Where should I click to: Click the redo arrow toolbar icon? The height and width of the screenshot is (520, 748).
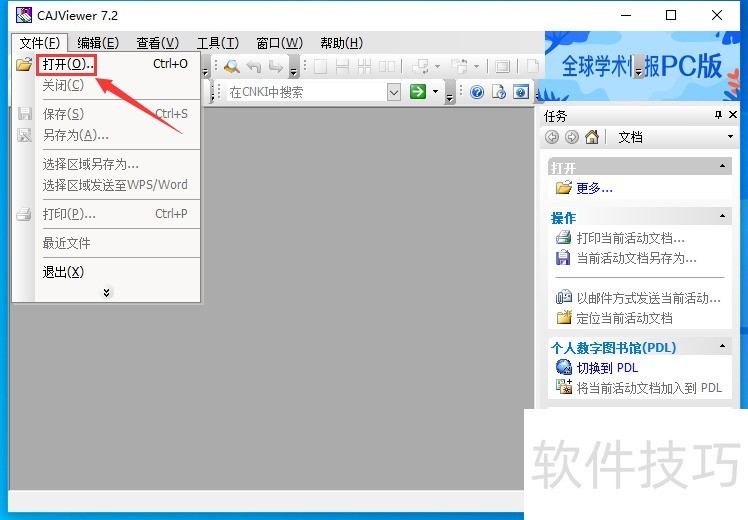[276, 66]
